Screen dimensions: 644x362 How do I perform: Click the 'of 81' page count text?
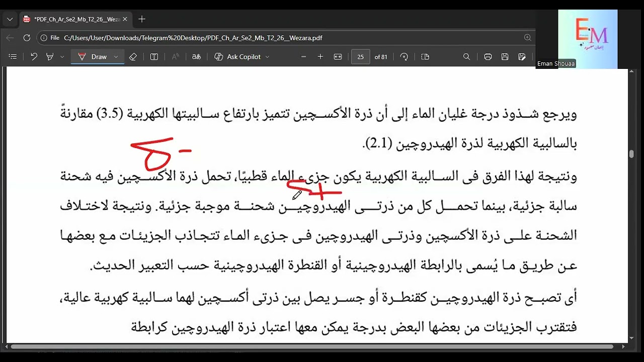(381, 57)
